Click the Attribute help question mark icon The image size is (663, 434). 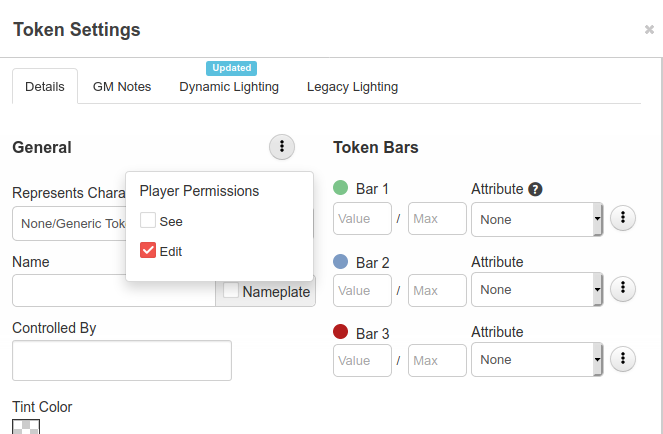(535, 189)
